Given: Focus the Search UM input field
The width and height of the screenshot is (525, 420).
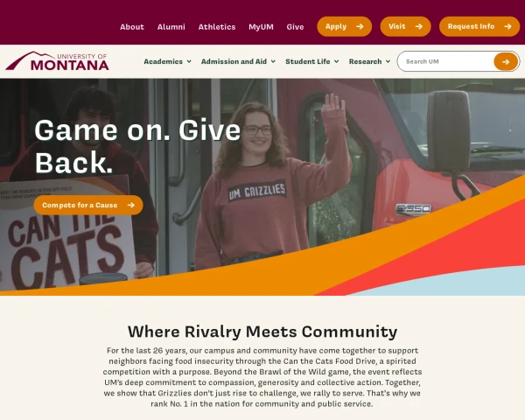Looking at the screenshot, I should [x=446, y=61].
